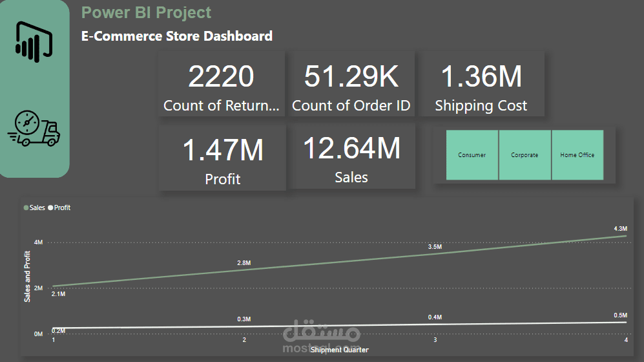This screenshot has width=644, height=362.
Task: Click the 0.3M Profit data label
Action: (244, 319)
